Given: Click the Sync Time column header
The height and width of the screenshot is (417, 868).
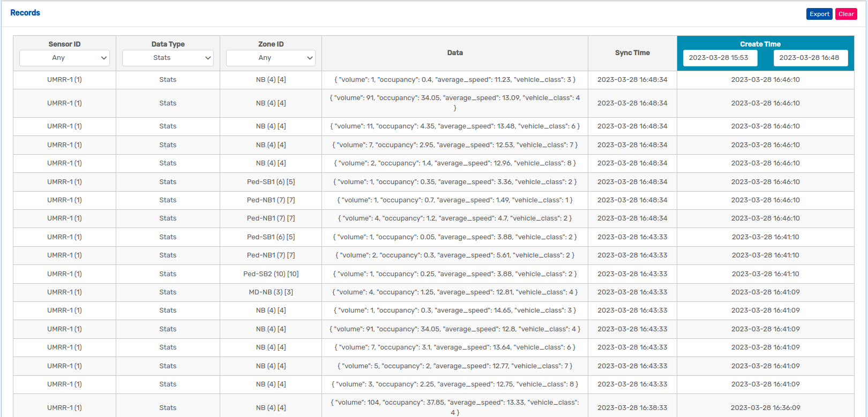Looking at the screenshot, I should [632, 52].
